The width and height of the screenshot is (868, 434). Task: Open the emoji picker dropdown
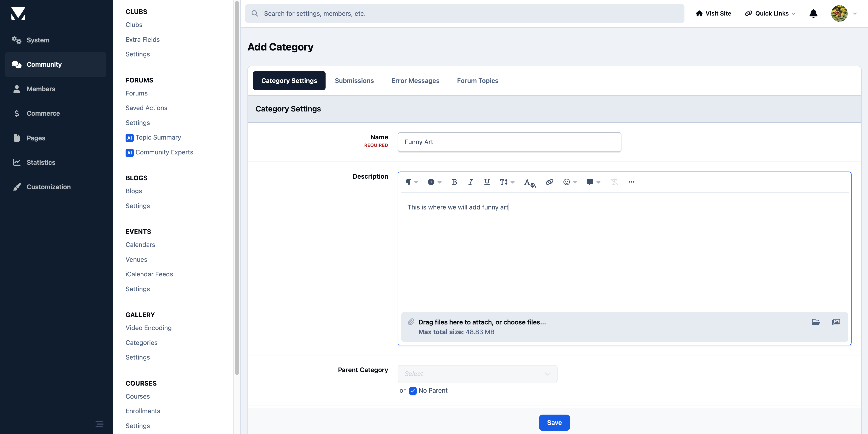click(x=570, y=182)
